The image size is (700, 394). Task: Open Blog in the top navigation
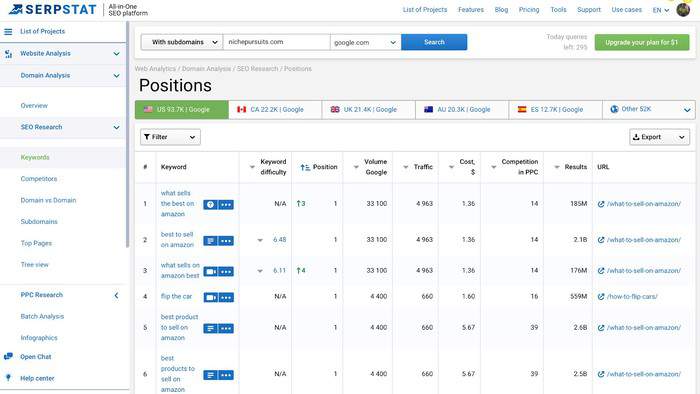501,9
